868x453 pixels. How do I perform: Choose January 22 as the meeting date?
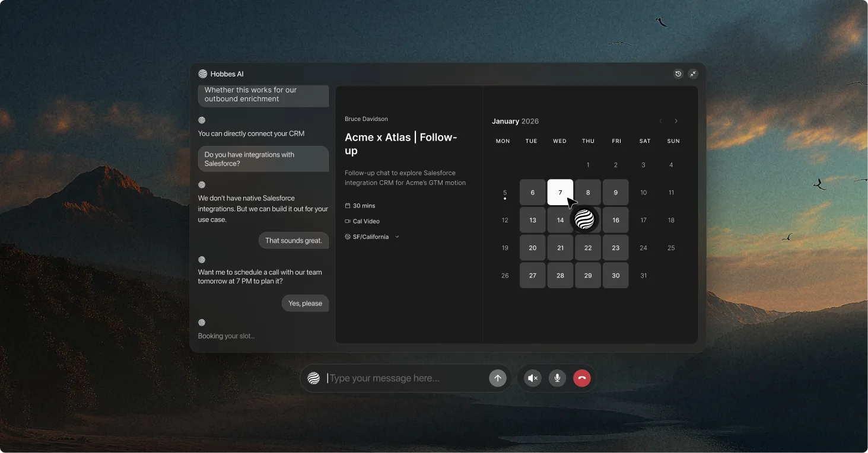point(588,248)
